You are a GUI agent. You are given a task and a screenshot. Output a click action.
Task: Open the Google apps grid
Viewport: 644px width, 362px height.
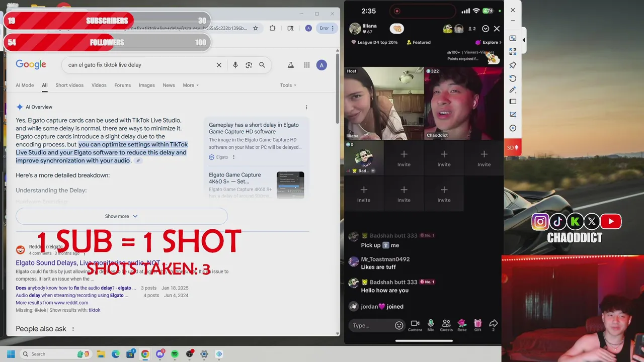(307, 65)
